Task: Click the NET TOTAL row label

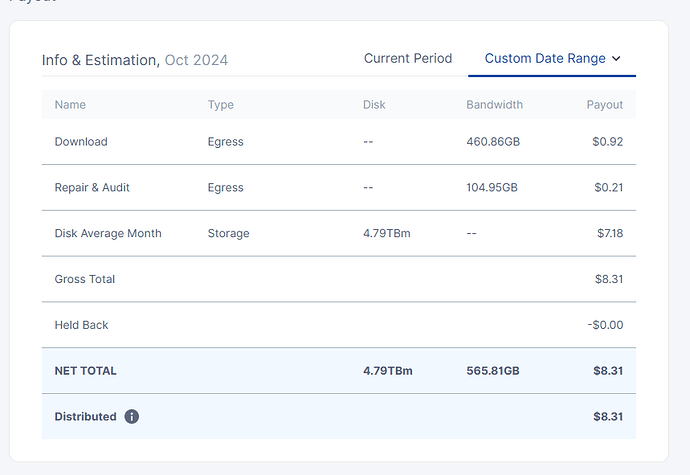Action: pos(86,371)
